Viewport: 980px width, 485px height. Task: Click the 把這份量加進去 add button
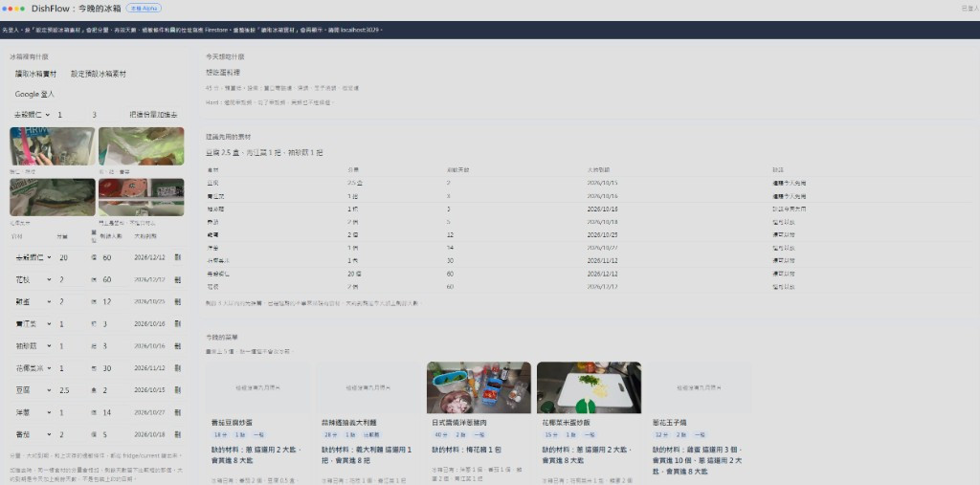pyautogui.click(x=153, y=115)
